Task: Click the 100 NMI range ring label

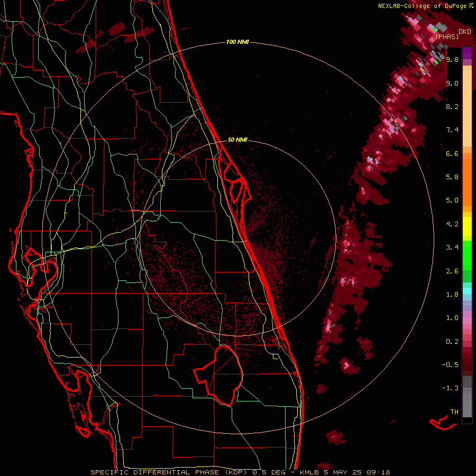Action: (x=237, y=42)
